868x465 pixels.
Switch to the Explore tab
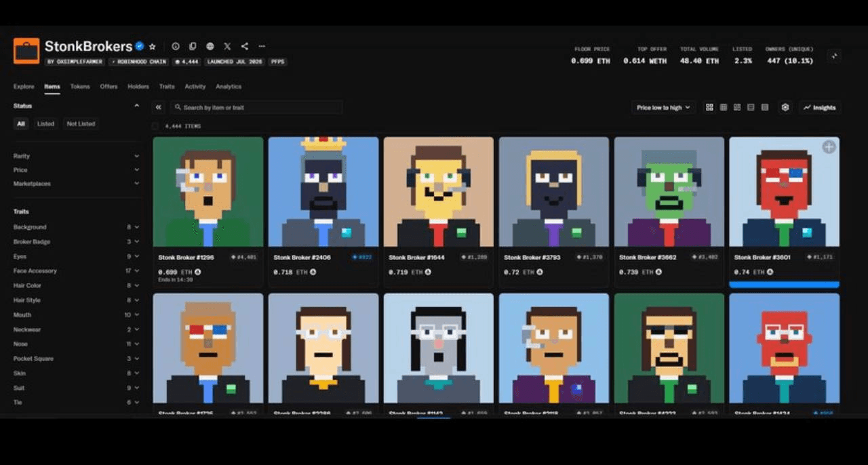pyautogui.click(x=24, y=87)
